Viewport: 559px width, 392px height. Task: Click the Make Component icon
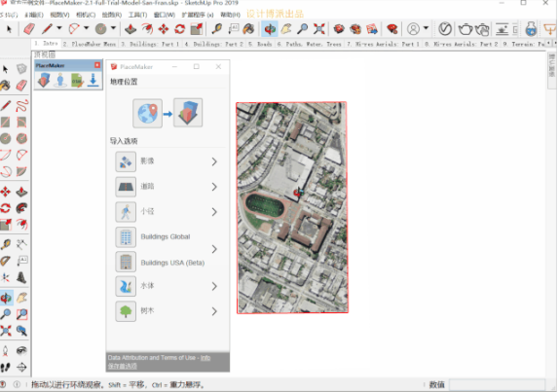tap(21, 69)
